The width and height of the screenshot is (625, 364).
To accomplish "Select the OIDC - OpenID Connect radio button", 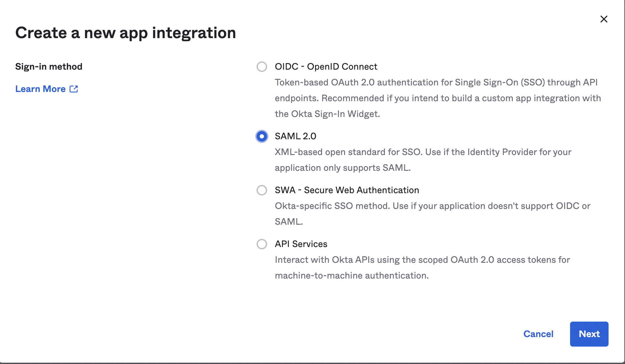I will [x=262, y=67].
